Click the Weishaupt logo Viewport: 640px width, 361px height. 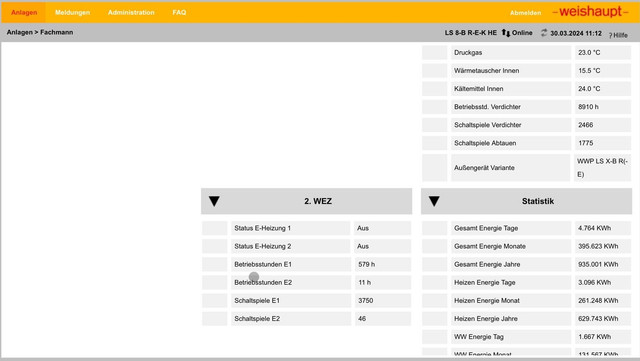click(590, 12)
